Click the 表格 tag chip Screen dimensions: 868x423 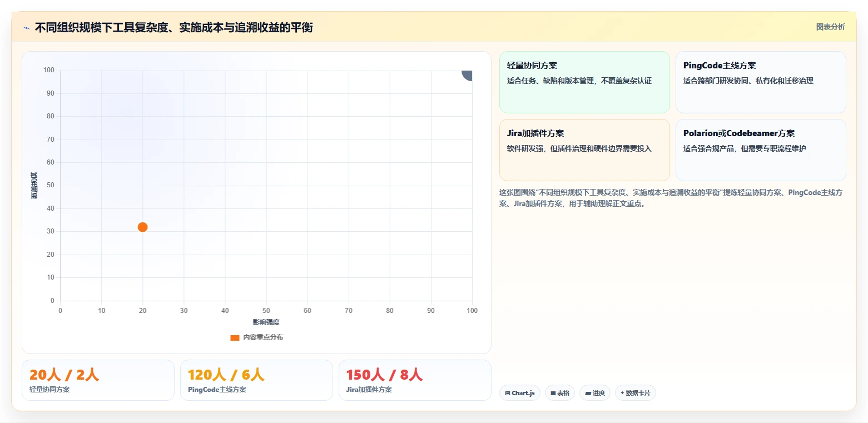(x=560, y=393)
